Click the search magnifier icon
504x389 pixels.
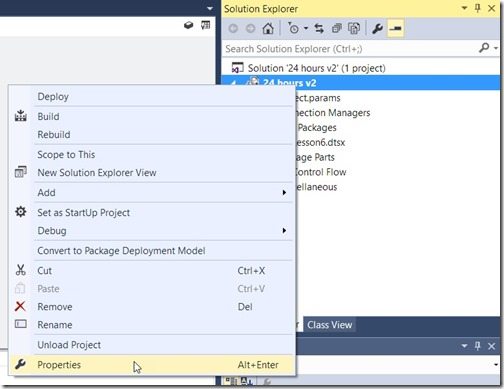484,48
